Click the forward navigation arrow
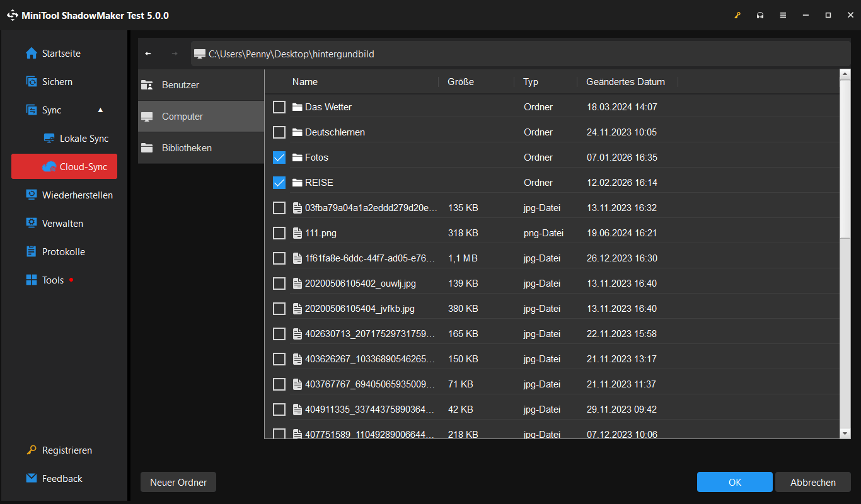Screen dimensions: 861x504 coord(175,54)
